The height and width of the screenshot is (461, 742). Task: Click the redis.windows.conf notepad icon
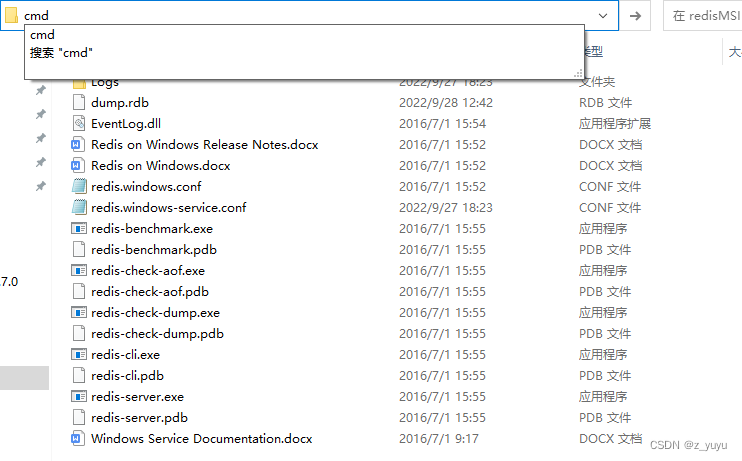point(79,186)
